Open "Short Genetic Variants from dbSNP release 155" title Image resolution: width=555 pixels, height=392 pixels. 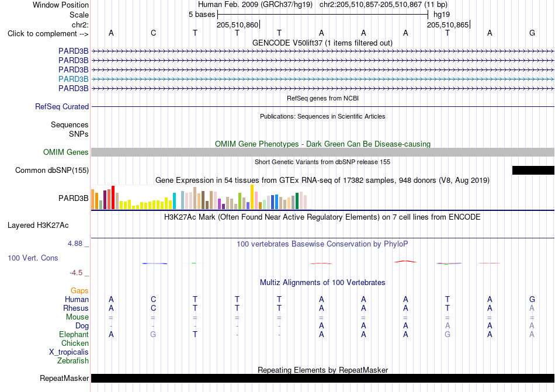(x=322, y=162)
